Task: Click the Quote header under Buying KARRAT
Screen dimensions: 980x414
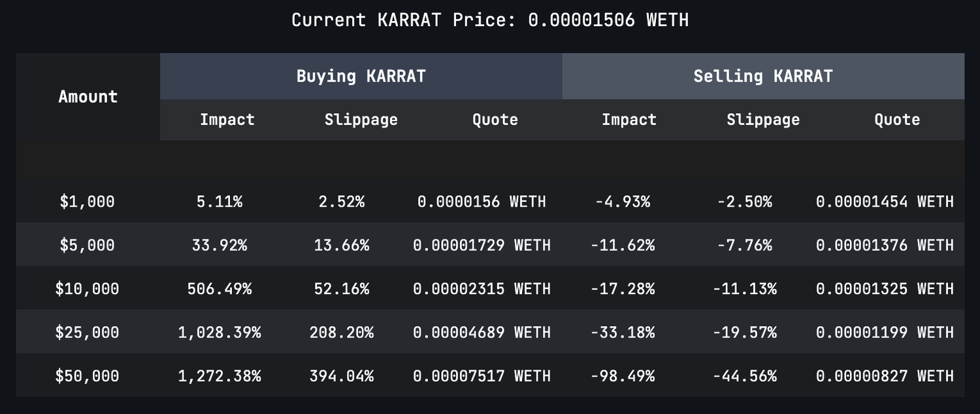Action: [495, 120]
